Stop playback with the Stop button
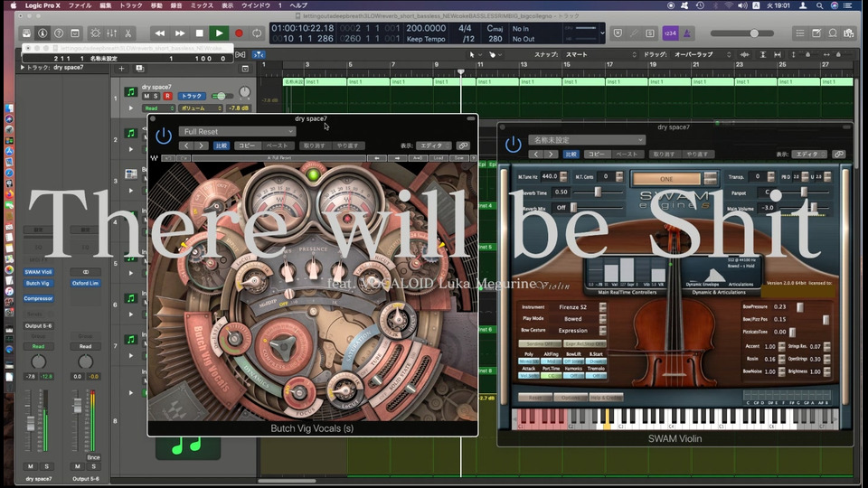Image resolution: width=868 pixels, height=488 pixels. [199, 33]
